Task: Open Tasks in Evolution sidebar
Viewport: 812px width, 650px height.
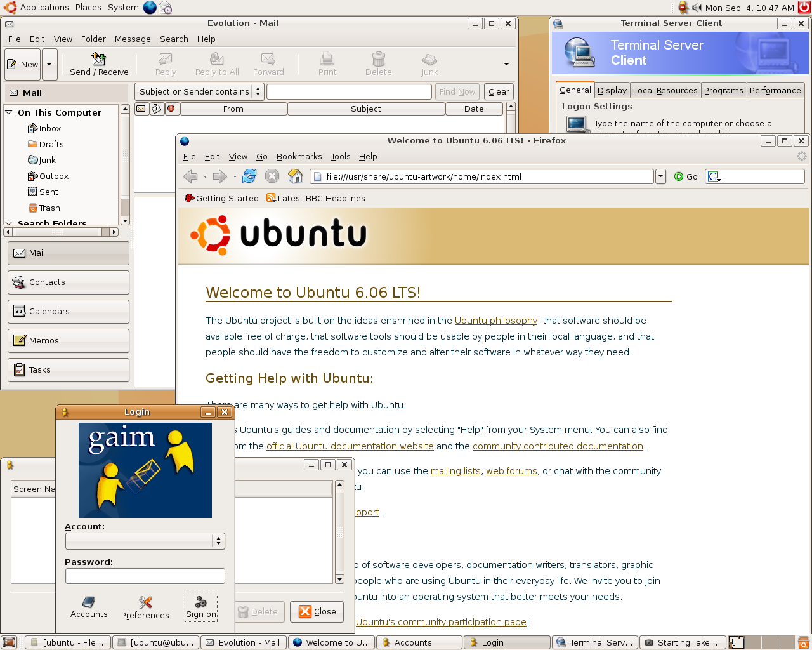Action: 69,370
